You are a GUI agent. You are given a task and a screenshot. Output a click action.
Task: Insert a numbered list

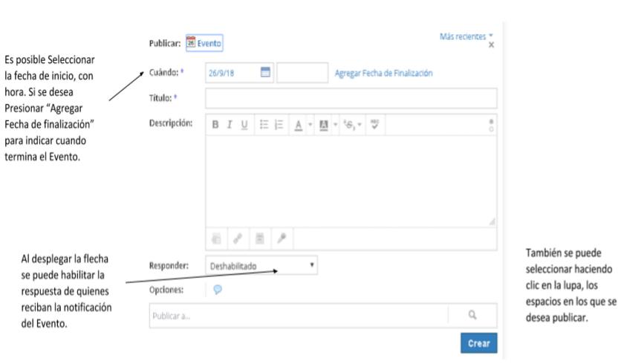pos(278,126)
